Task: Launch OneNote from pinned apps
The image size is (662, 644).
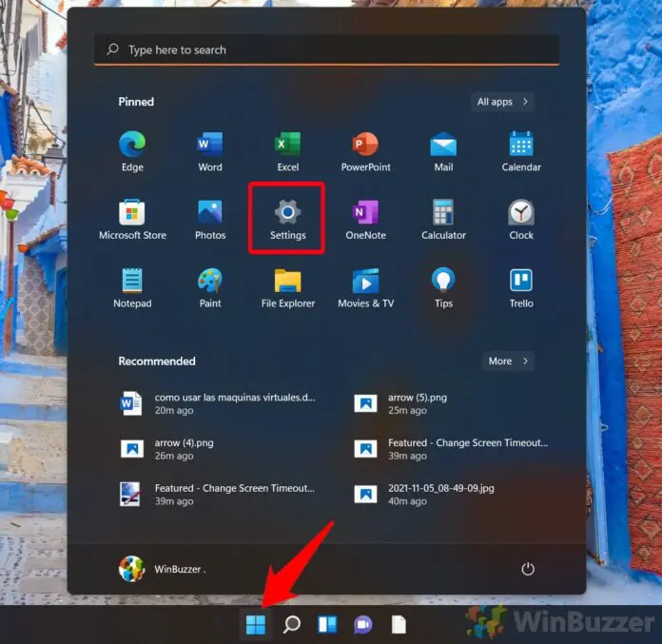Action: pos(365,220)
